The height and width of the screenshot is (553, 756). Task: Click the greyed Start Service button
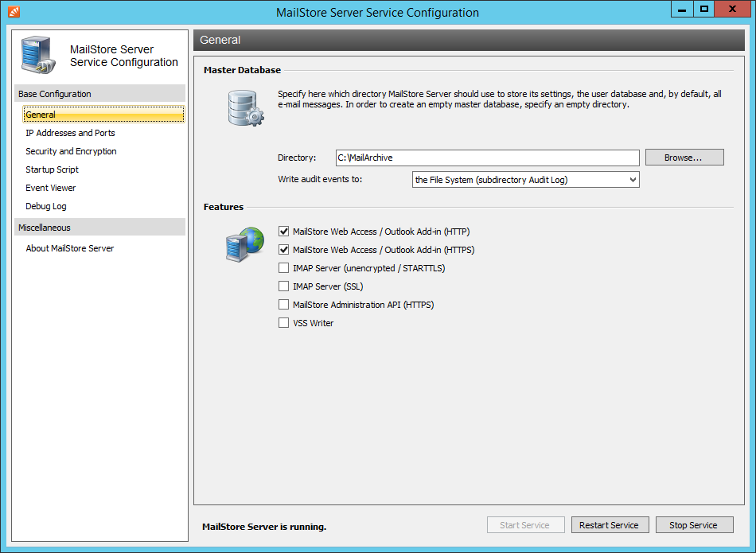pyautogui.click(x=525, y=525)
